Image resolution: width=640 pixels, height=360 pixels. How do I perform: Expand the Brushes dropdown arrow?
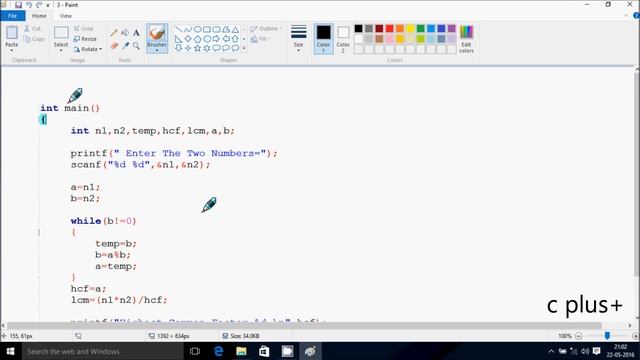coord(157,50)
